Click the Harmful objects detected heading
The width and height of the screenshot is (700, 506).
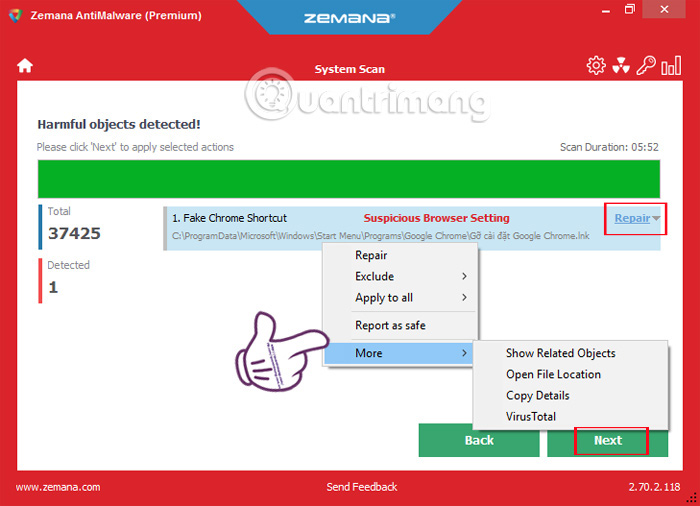[x=119, y=124]
